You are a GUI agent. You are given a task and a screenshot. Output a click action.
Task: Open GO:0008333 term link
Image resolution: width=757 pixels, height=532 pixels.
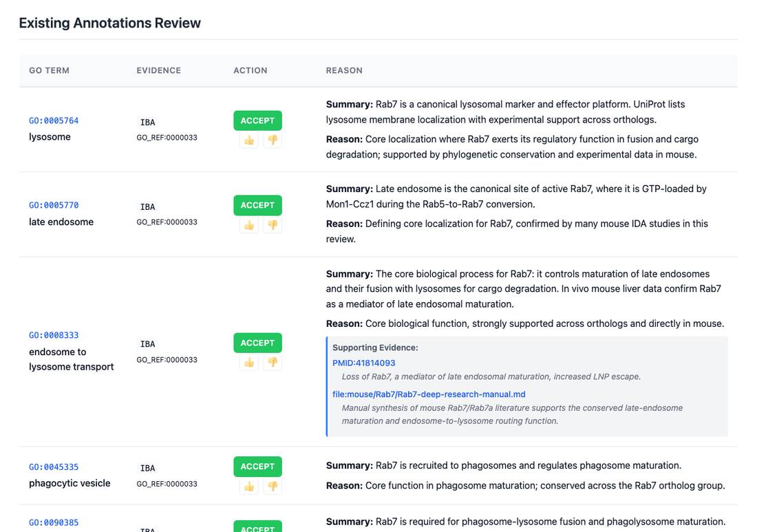click(54, 335)
